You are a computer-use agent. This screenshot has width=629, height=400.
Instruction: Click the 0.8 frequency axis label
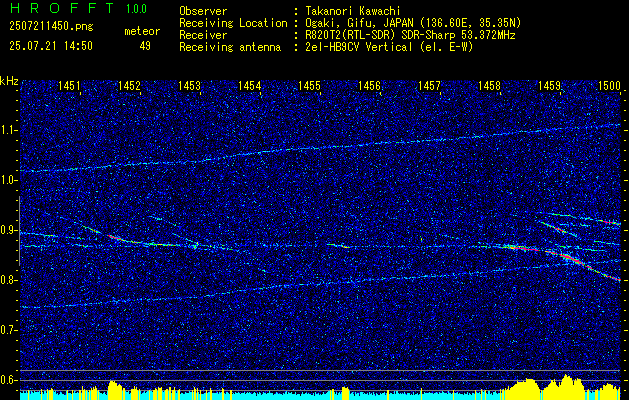coord(8,280)
